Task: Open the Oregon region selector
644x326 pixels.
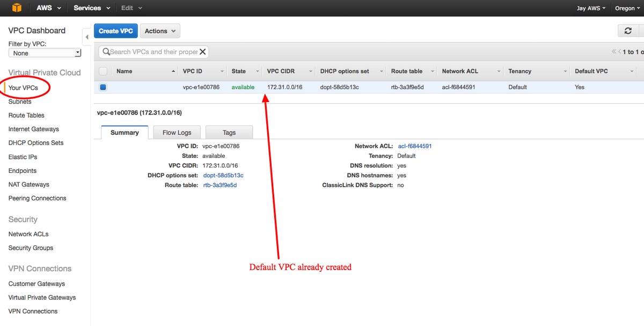Action: [x=627, y=9]
